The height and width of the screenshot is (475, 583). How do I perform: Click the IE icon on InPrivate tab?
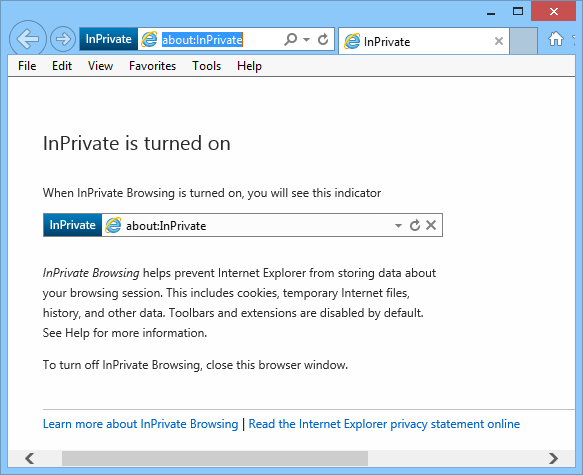(x=352, y=41)
